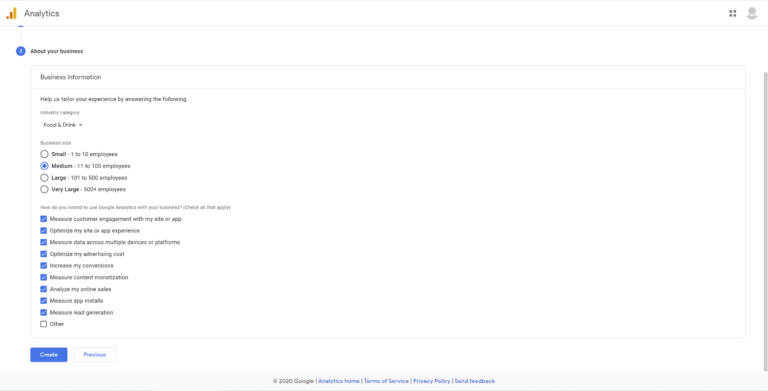Click the Create button
The height and width of the screenshot is (391, 768).
click(48, 355)
